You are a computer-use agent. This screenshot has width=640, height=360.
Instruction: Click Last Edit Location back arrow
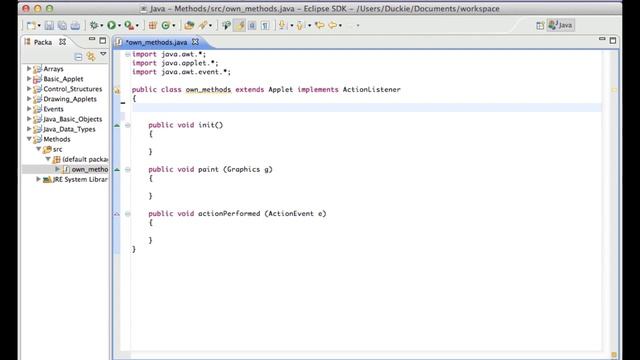pos(320,25)
